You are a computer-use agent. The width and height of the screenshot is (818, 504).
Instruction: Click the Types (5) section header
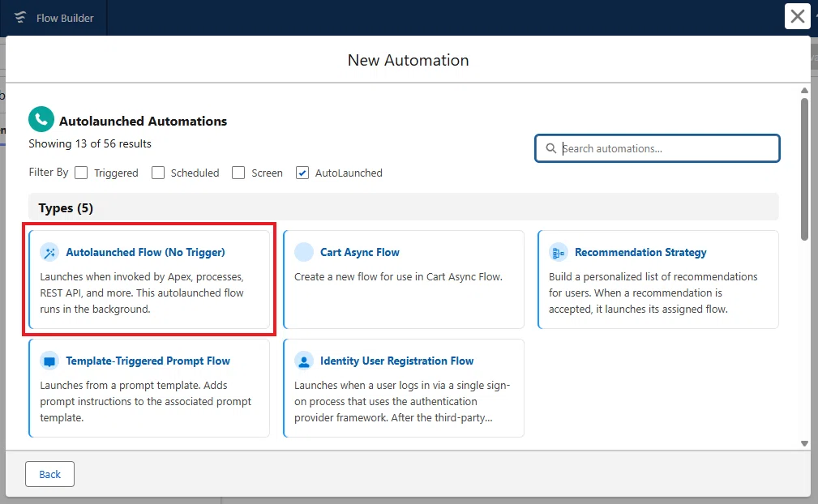403,207
